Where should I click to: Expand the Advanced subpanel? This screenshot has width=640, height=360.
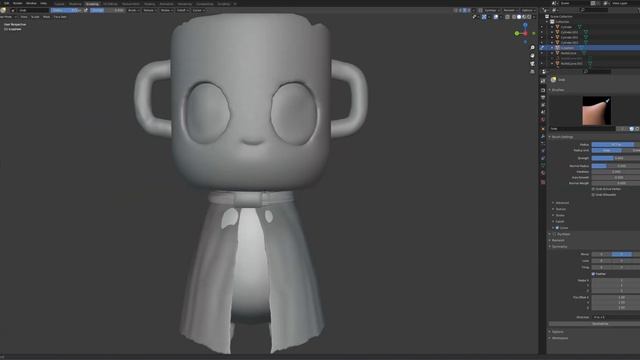(562, 203)
